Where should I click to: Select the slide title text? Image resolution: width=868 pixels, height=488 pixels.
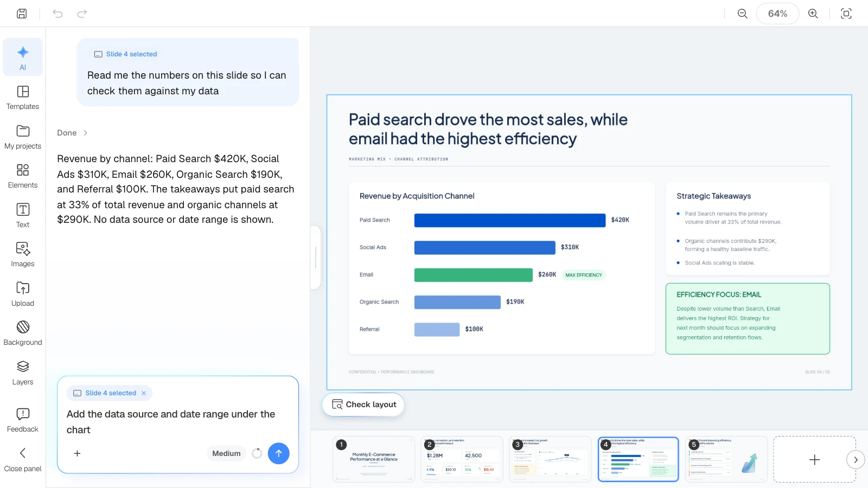coord(488,129)
